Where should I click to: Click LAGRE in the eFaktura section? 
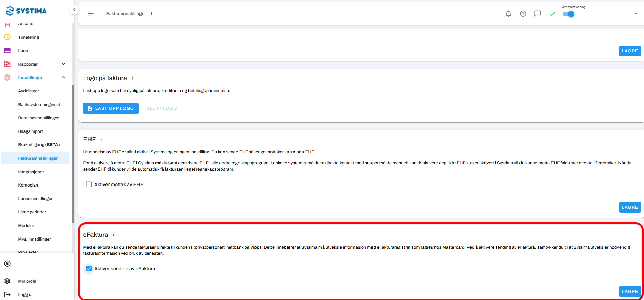click(630, 292)
